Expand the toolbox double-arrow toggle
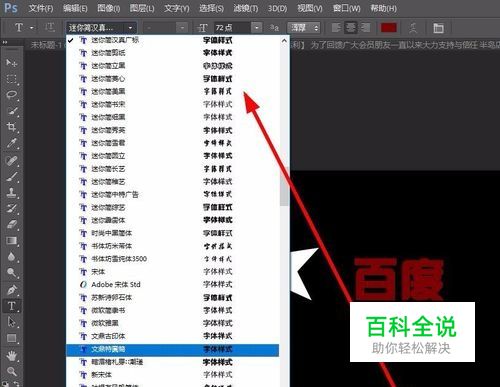500x387 pixels. (5, 42)
